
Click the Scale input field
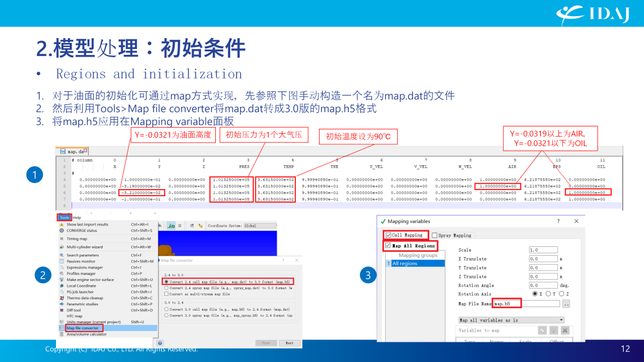pyautogui.click(x=543, y=250)
